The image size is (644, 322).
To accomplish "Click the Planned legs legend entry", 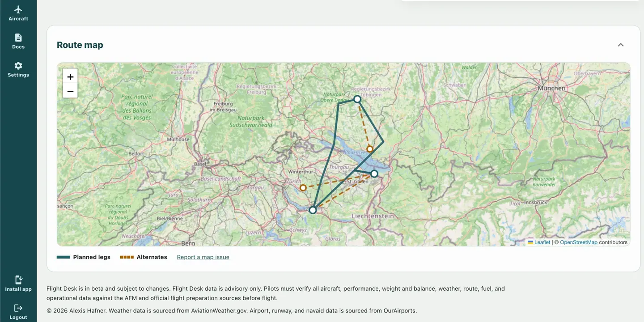I will click(84, 257).
